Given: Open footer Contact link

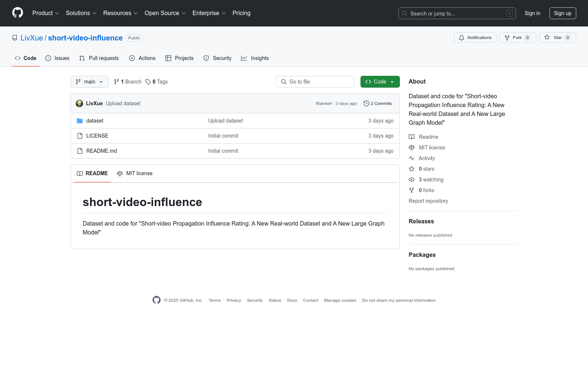Looking at the screenshot, I should (x=311, y=300).
